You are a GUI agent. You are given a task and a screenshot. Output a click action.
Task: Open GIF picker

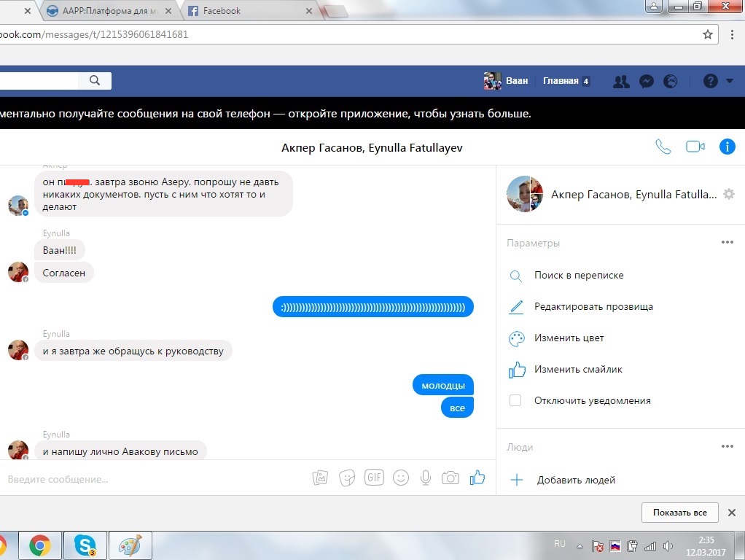pos(374,477)
